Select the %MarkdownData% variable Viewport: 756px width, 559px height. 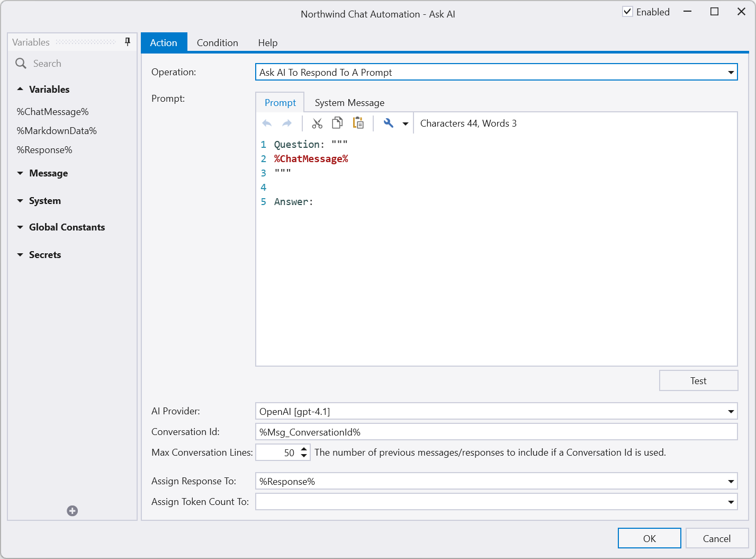tap(57, 131)
